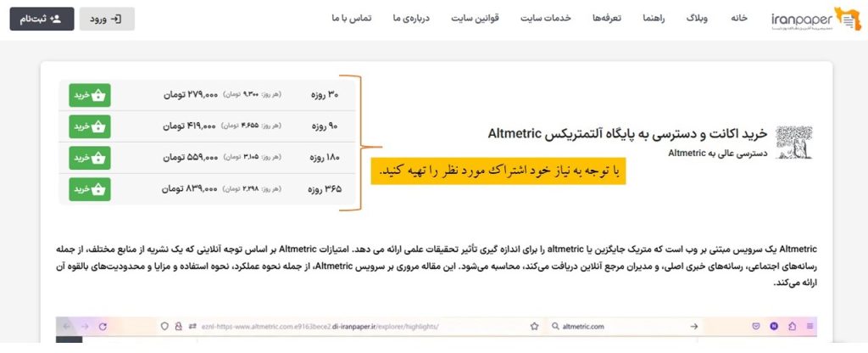Click the ۴۱۹,۰۰۰ تومان price
The image size is (868, 353).
(x=189, y=126)
